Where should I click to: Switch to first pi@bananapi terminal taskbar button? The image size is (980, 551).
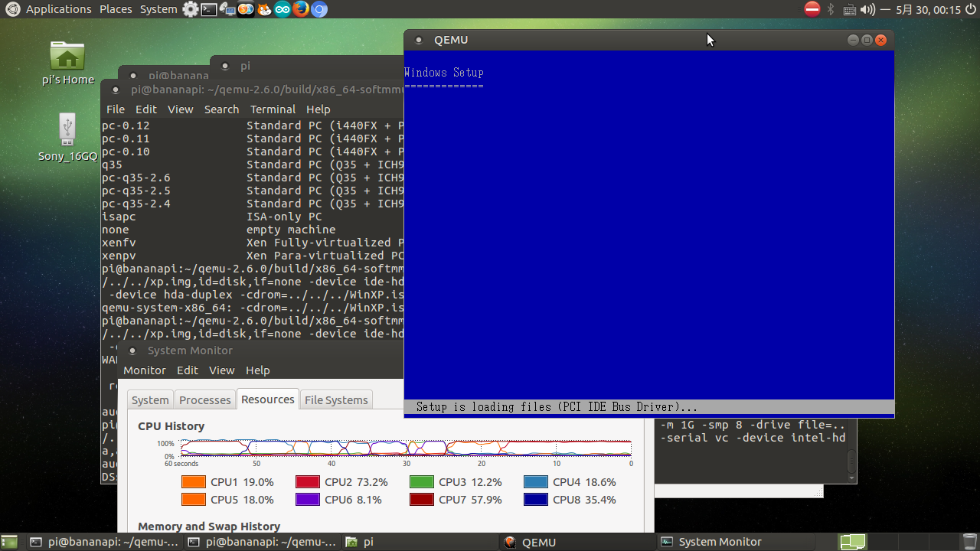click(x=104, y=542)
